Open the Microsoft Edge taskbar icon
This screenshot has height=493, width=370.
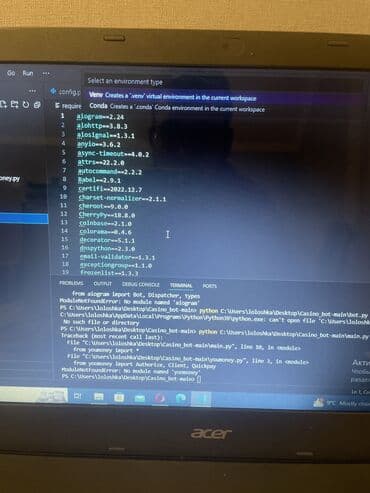pyautogui.click(x=181, y=398)
